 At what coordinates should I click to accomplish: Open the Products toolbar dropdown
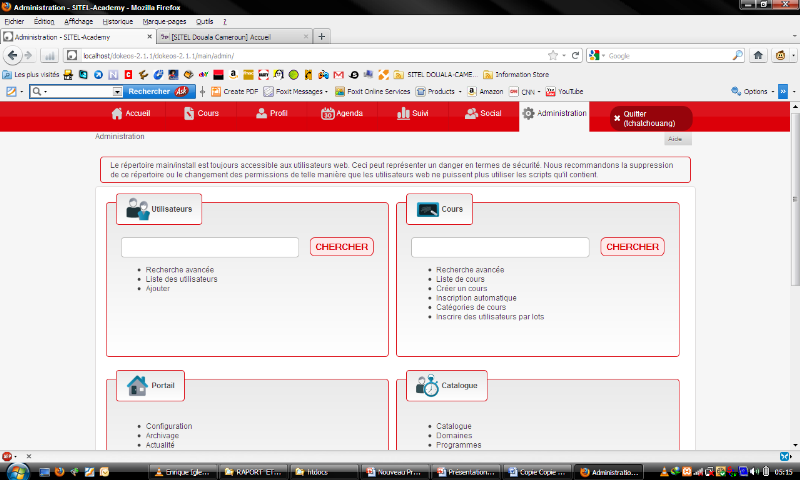point(438,91)
